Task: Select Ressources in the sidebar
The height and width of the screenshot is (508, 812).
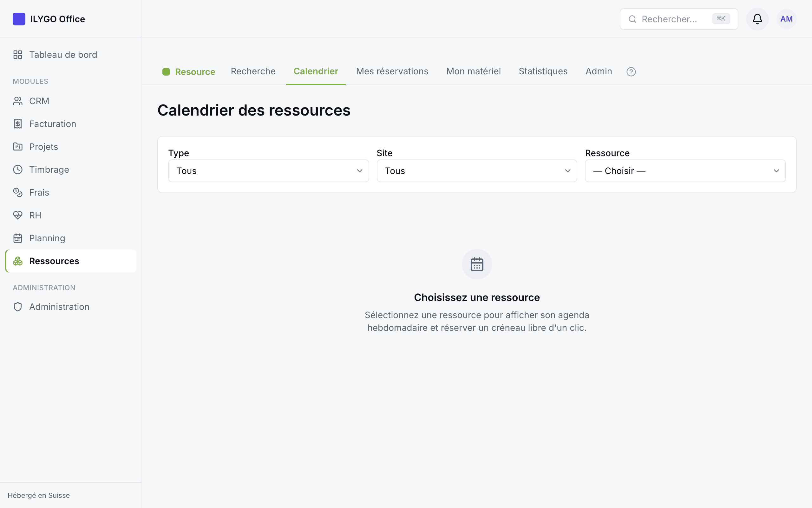Action: (x=71, y=261)
